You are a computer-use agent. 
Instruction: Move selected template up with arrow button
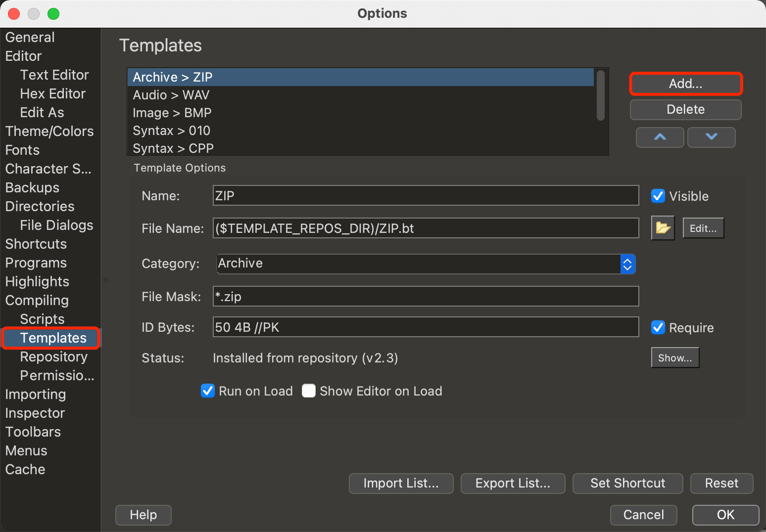coord(660,137)
